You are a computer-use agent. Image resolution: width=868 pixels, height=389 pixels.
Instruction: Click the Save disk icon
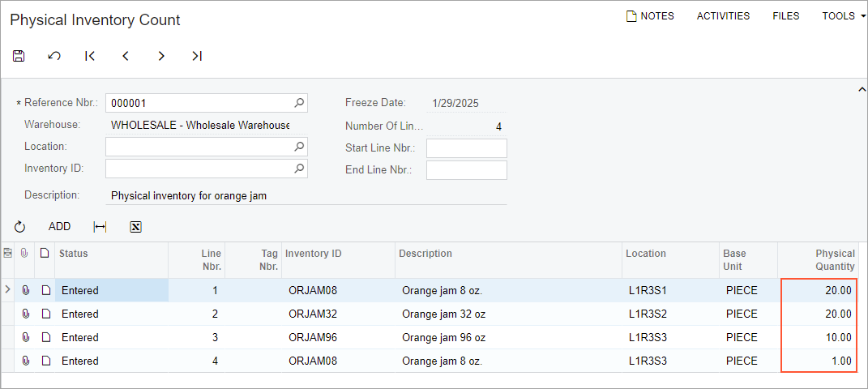pyautogui.click(x=19, y=56)
